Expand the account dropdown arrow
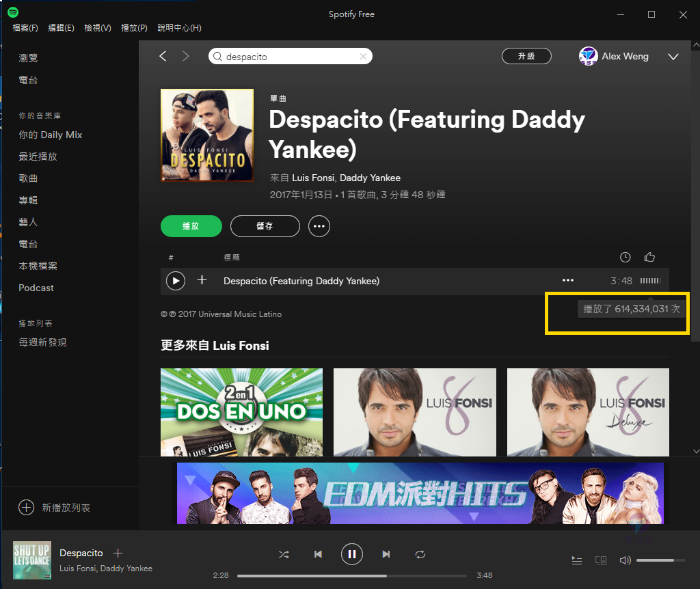Viewport: 700px width, 589px height. pyautogui.click(x=673, y=57)
